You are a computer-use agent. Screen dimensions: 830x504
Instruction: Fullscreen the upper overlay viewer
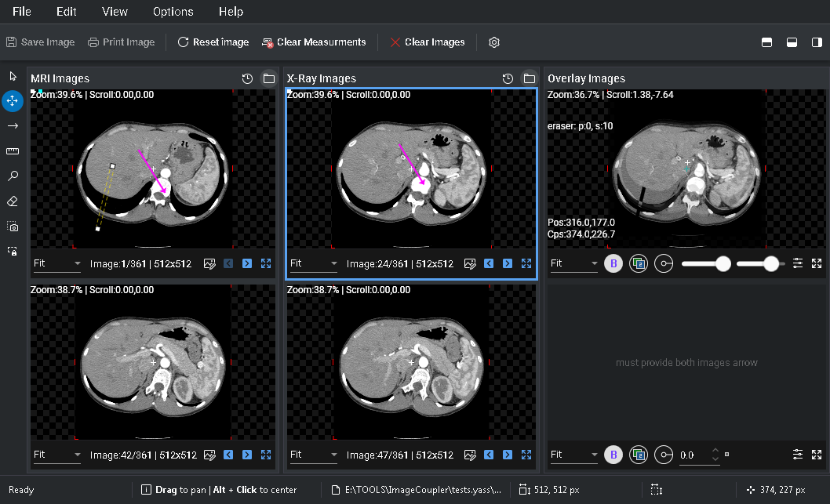coord(817,263)
